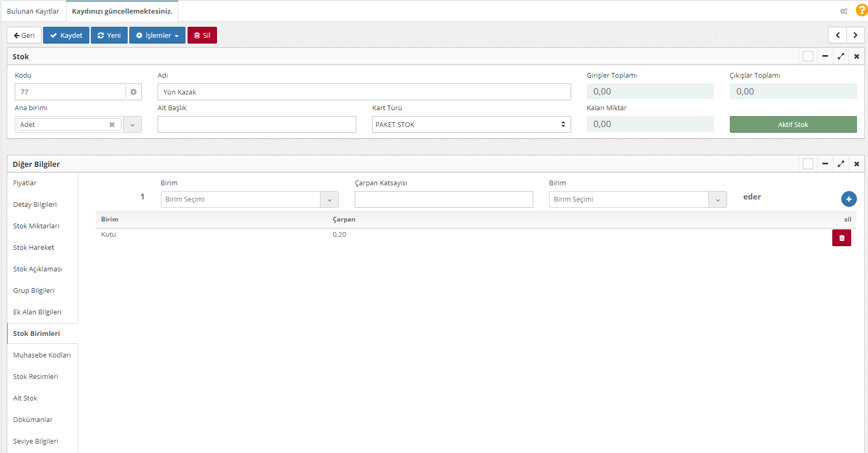This screenshot has height=453, width=868.
Task: Open the settings gears icon at top right
Action: click(844, 11)
